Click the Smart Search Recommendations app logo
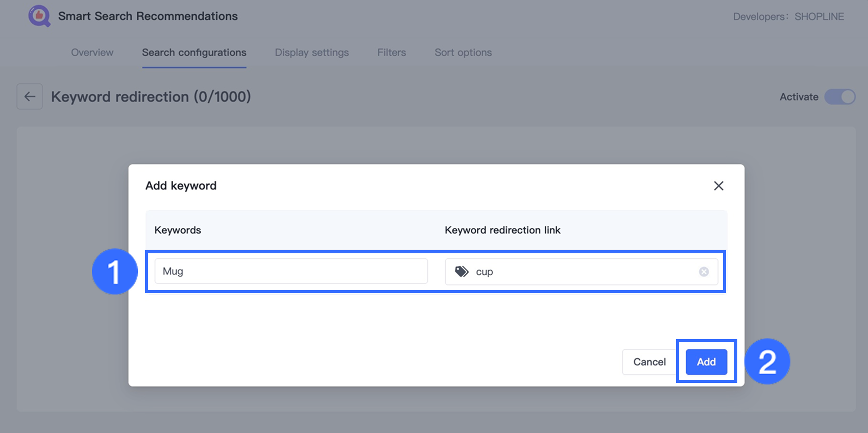Viewport: 868px width, 433px height. pos(39,16)
